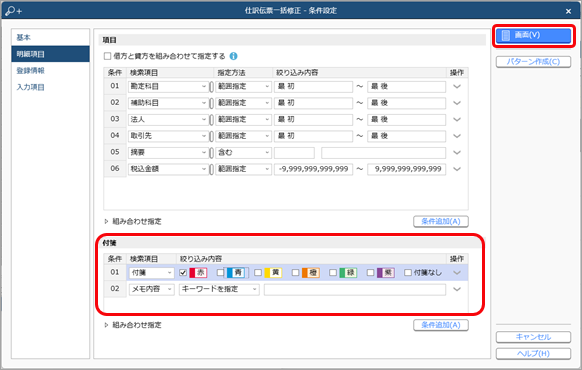
Task: Click the 税込金額 maximum amount field
Action: tap(406, 169)
